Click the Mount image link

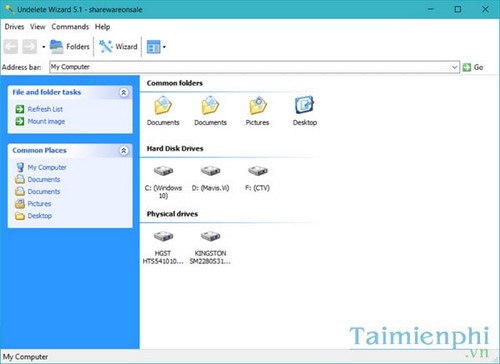click(x=46, y=121)
